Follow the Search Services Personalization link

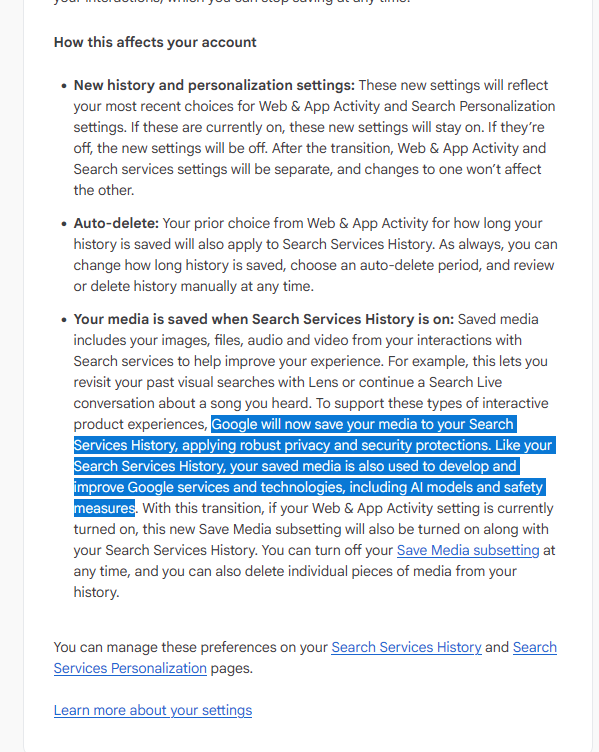[x=305, y=658]
